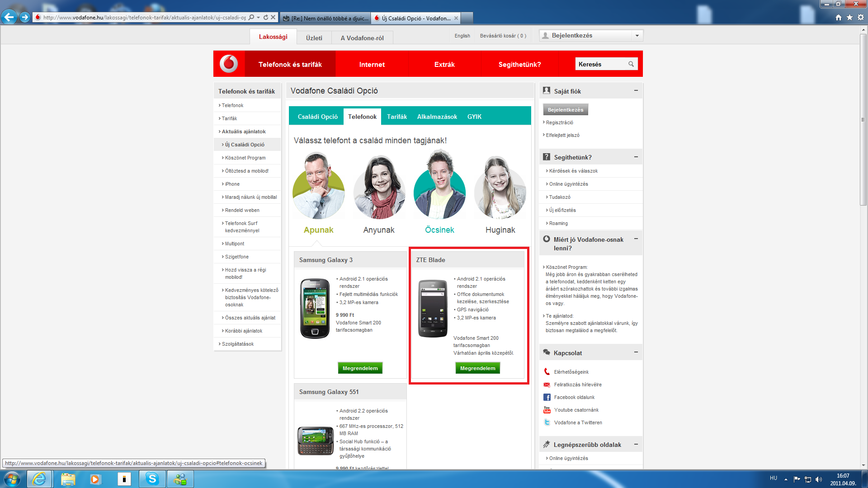Collapse Miért jó Vodafone-osnak lenni panel

click(636, 239)
